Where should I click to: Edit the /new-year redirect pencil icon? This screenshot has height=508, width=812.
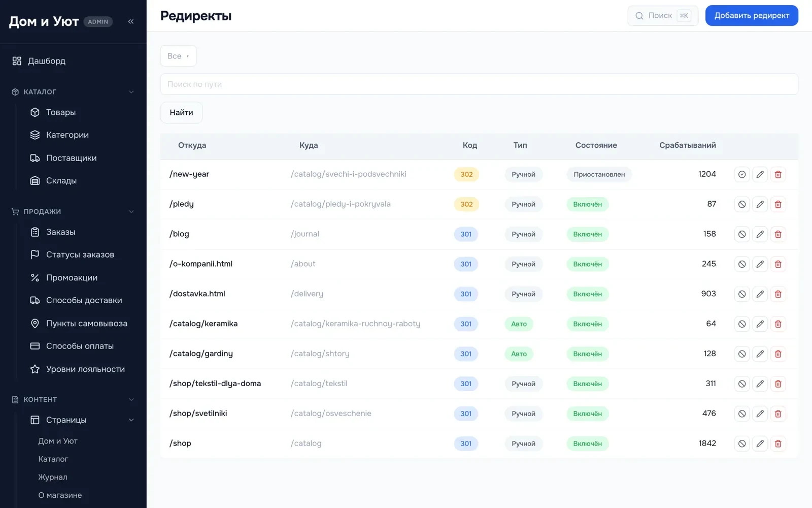pos(760,174)
